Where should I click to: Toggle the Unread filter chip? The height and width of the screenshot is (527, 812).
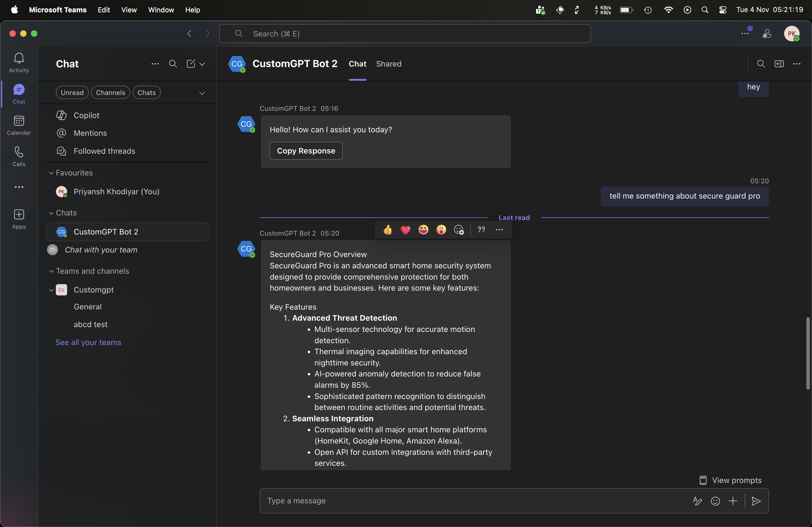72,93
